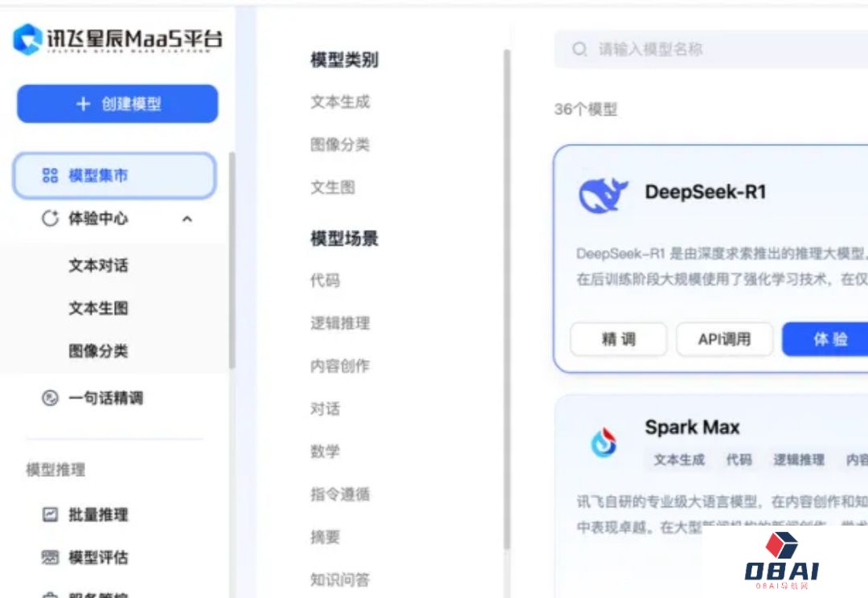Filter by 代码 model scenario

pyautogui.click(x=325, y=281)
